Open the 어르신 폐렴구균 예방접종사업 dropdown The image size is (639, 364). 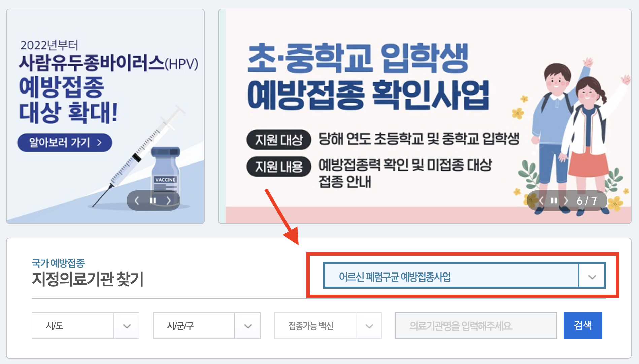point(464,276)
